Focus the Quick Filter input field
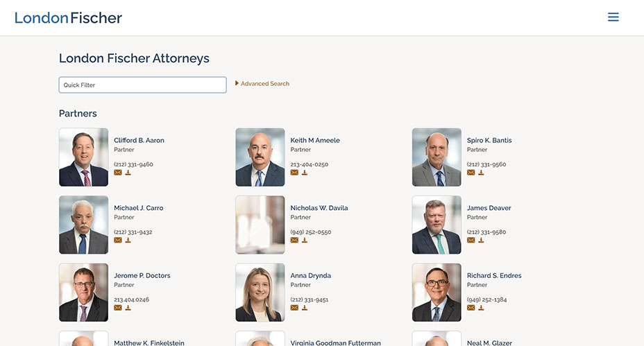Viewport: 644px width, 346px height. pyautogui.click(x=142, y=85)
